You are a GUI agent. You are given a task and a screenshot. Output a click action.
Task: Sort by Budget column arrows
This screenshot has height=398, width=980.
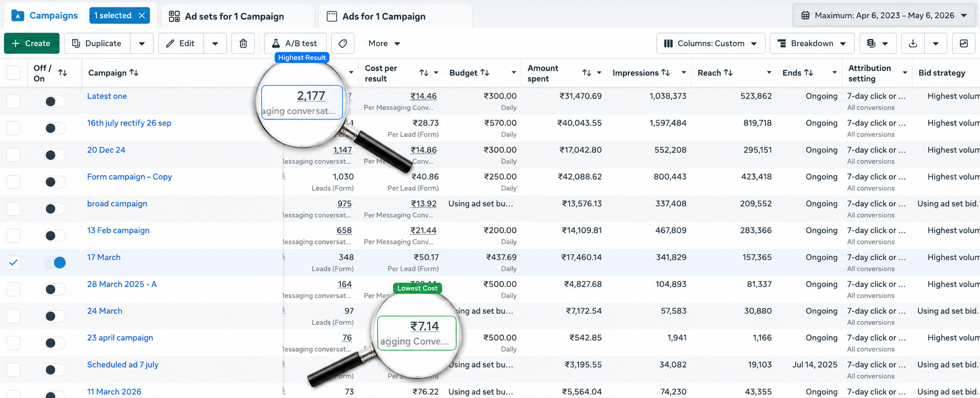tap(485, 73)
